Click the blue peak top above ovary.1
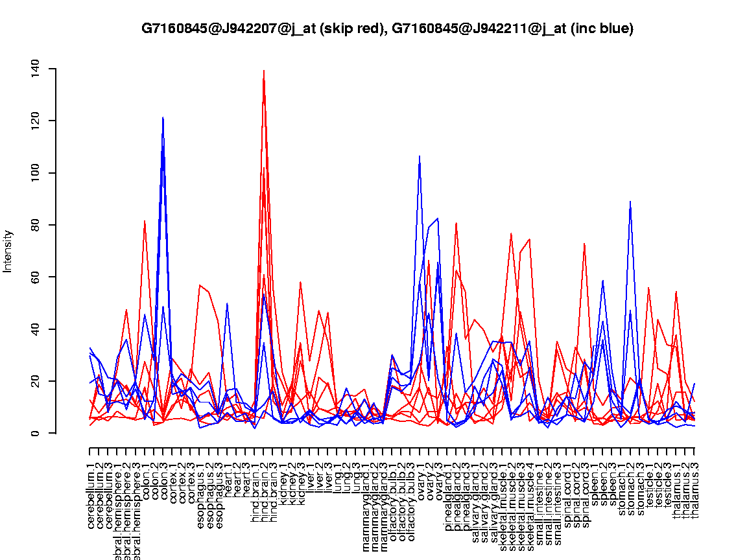This screenshot has height=560, width=747. (420, 156)
